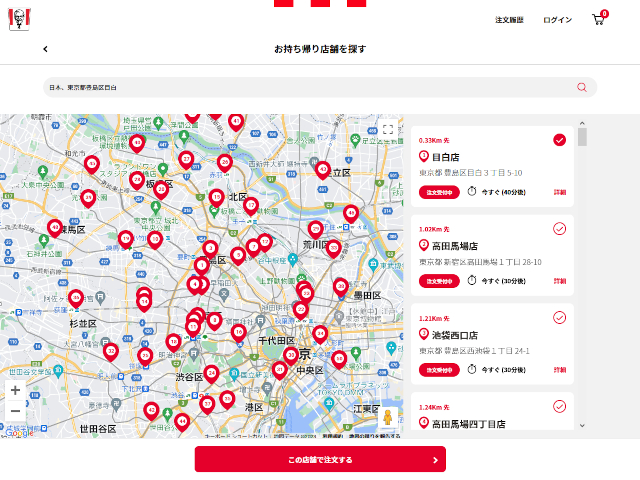Click store name 高田馬場四丁目店
640x480 pixels.
469,424
